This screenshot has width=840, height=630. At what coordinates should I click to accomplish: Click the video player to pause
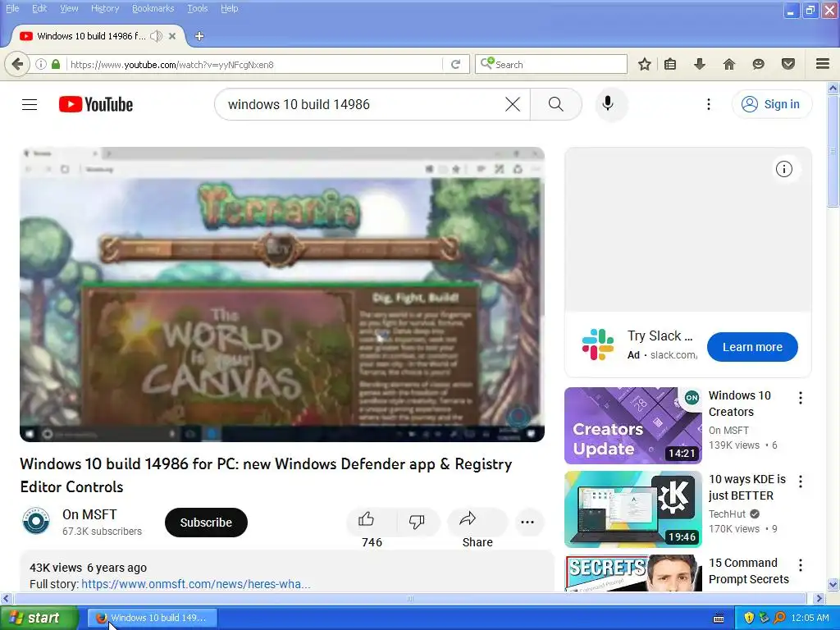(282, 294)
